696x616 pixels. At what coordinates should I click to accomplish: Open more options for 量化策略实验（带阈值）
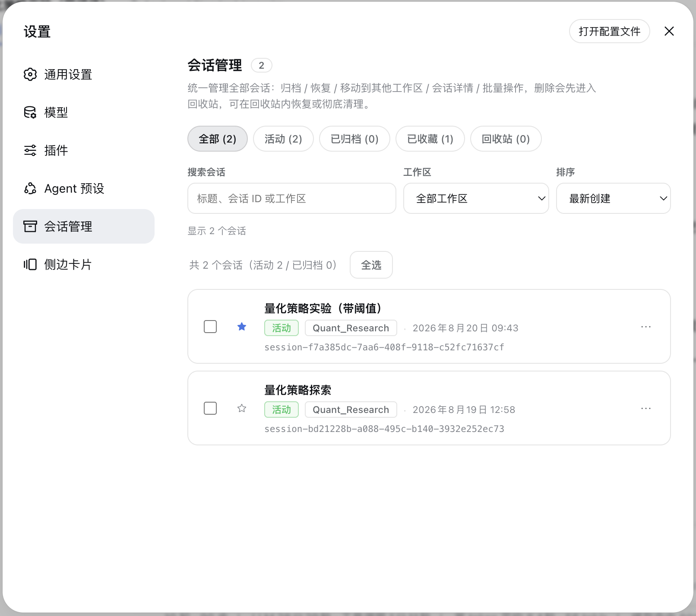pyautogui.click(x=646, y=327)
